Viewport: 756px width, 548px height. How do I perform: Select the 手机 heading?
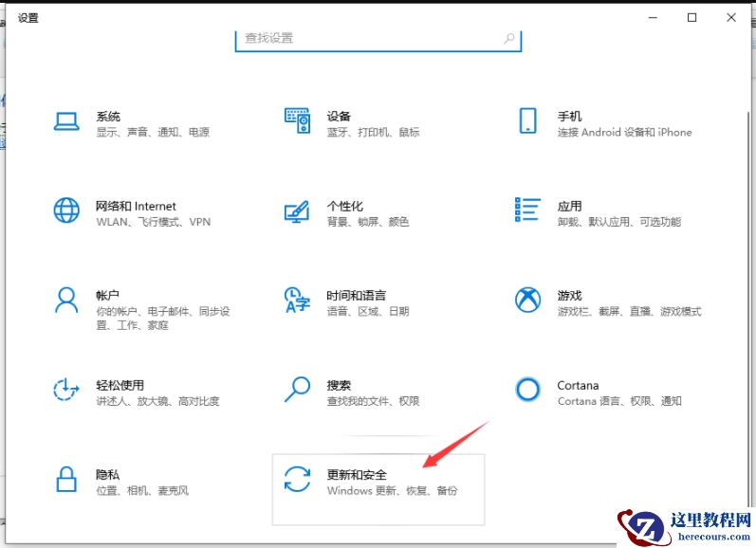tap(569, 117)
